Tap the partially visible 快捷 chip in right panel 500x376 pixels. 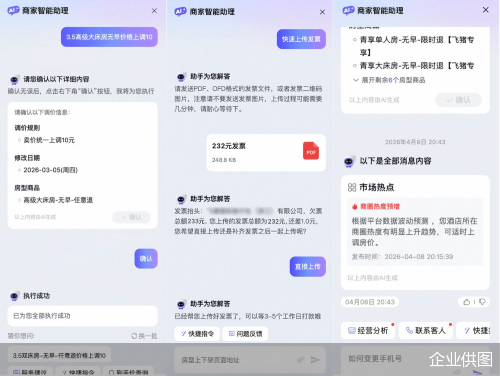[x=473, y=330]
